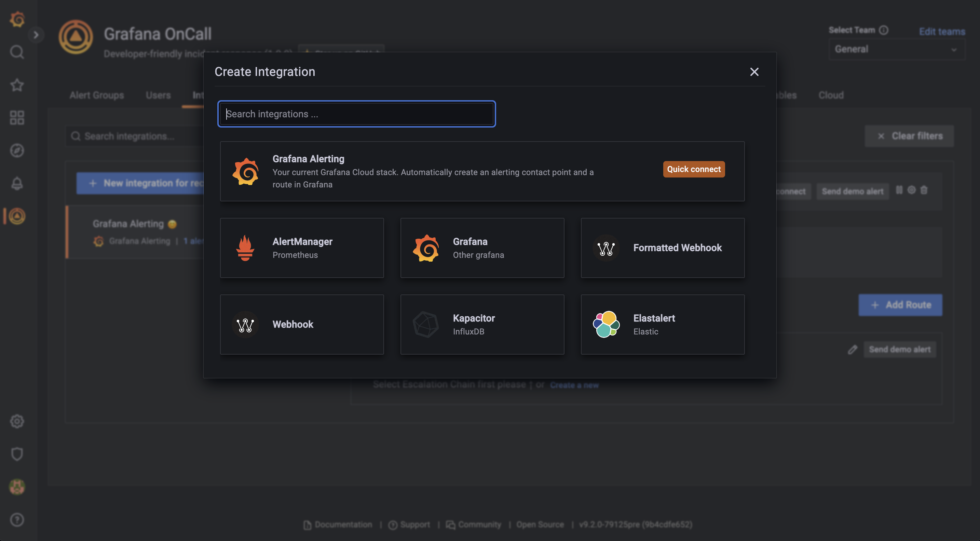Viewport: 980px width, 541px height.
Task: Open the Select Team info tooltip
Action: click(x=884, y=29)
